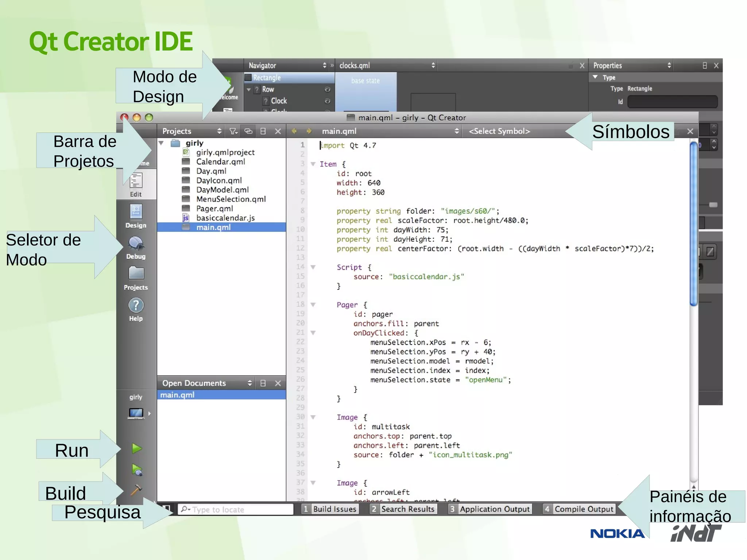Build the project with the hammer icon
Image resolution: width=747 pixels, height=560 pixels.
136,490
